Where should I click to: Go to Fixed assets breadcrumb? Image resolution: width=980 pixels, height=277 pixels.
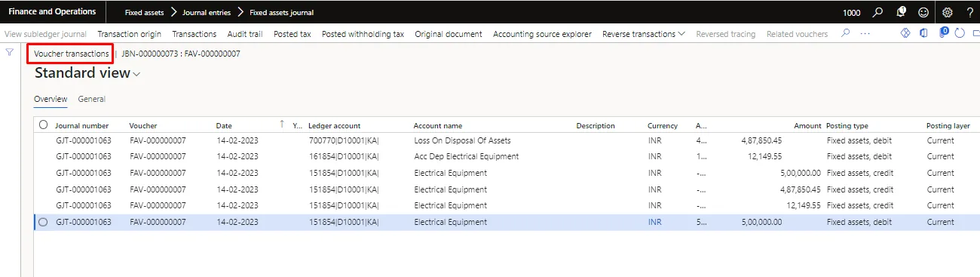point(144,13)
